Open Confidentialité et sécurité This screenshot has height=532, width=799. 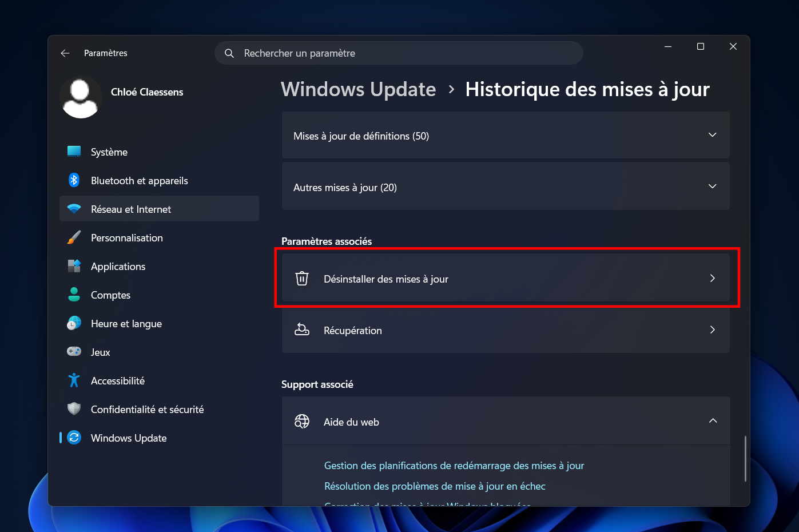point(159,409)
